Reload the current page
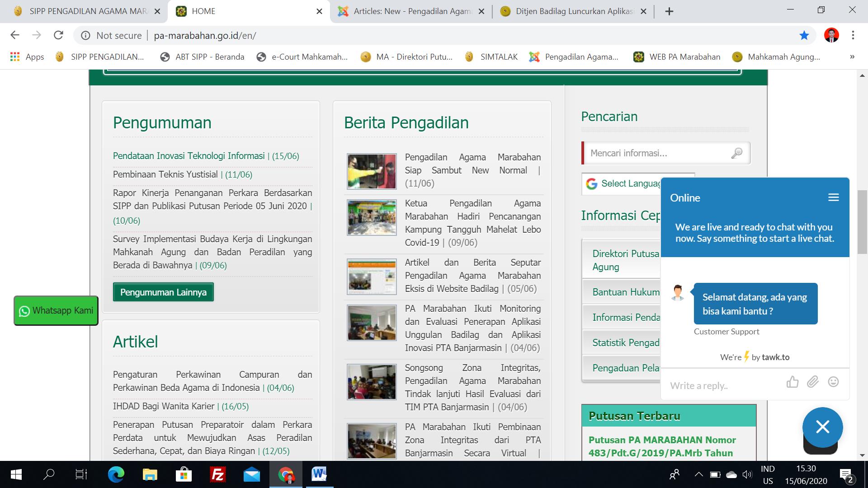 tap(58, 35)
